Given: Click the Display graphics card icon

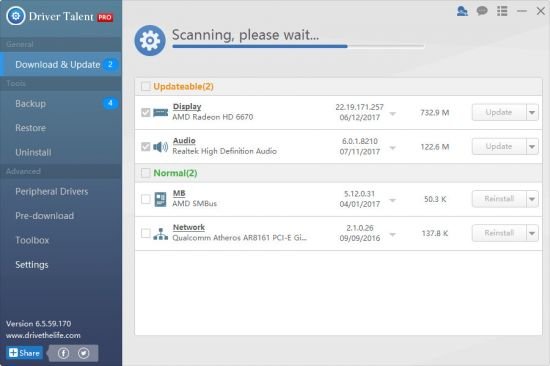Looking at the screenshot, I should 161,113.
